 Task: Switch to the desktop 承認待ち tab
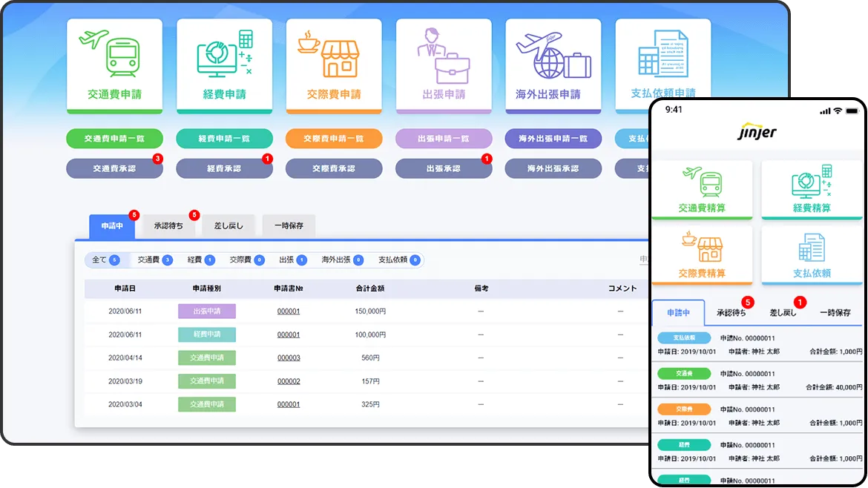point(168,226)
